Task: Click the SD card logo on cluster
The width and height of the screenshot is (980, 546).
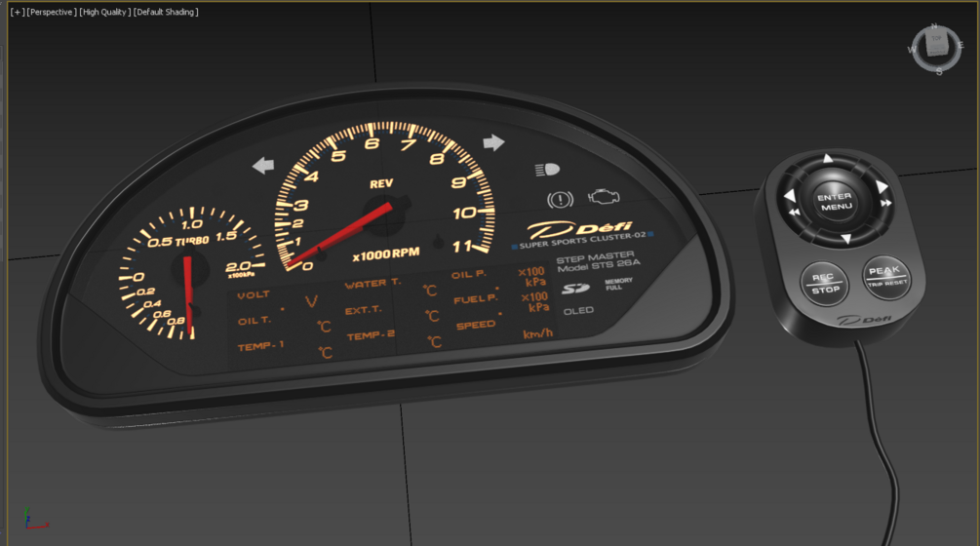Action: (575, 288)
